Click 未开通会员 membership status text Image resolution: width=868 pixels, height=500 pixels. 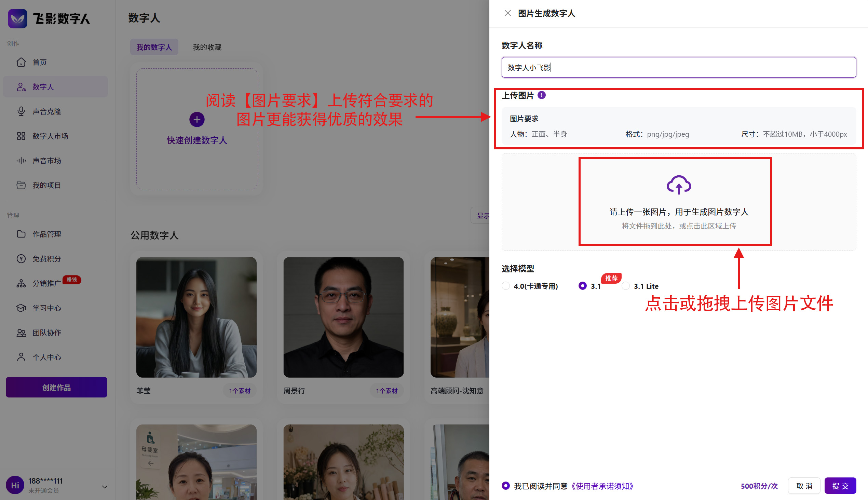(44, 491)
